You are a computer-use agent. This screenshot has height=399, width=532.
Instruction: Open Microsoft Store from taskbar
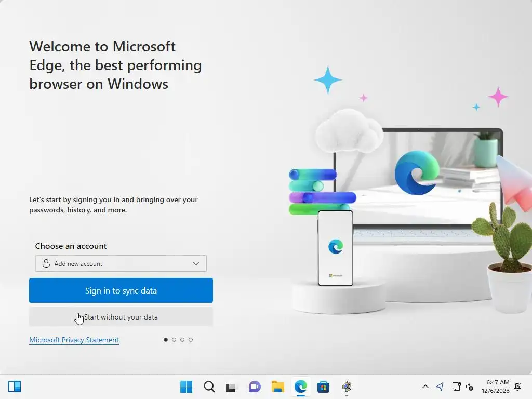[323, 387]
